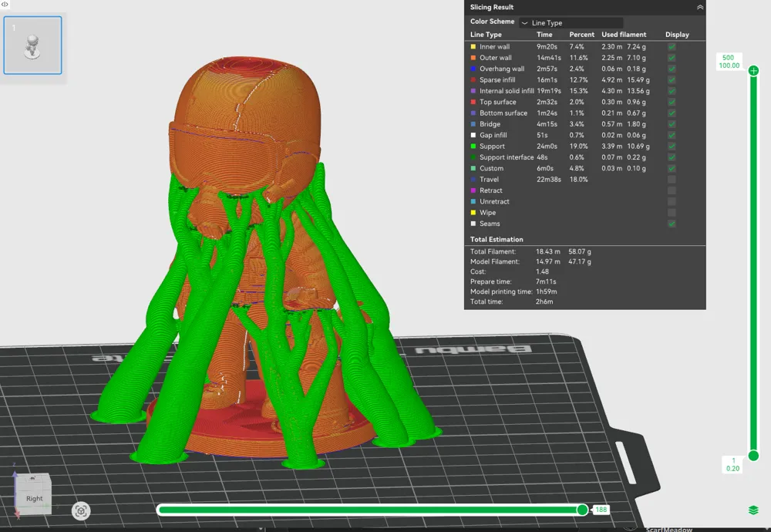The width and height of the screenshot is (771, 532).
Task: Show Retract points via checkbox
Action: (x=672, y=190)
